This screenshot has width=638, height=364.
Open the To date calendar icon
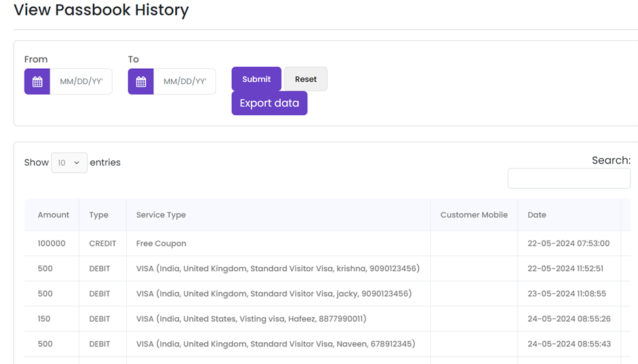pos(141,81)
